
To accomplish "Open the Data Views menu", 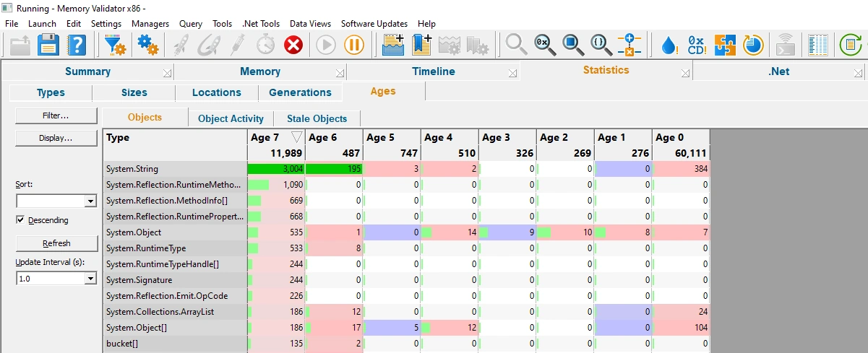I will pos(310,24).
